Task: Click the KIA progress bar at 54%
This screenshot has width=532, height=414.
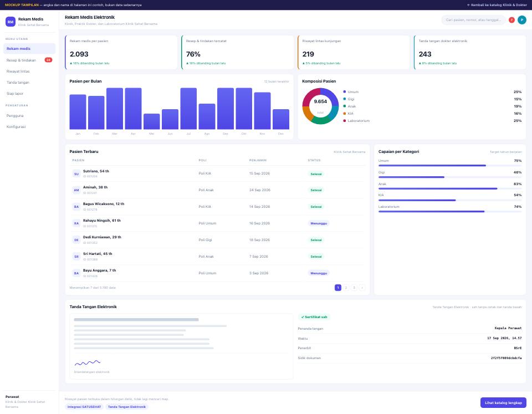Action: 450,200
